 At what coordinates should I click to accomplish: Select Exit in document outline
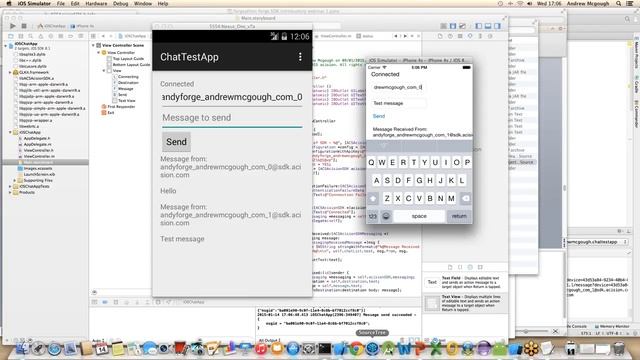[x=111, y=113]
